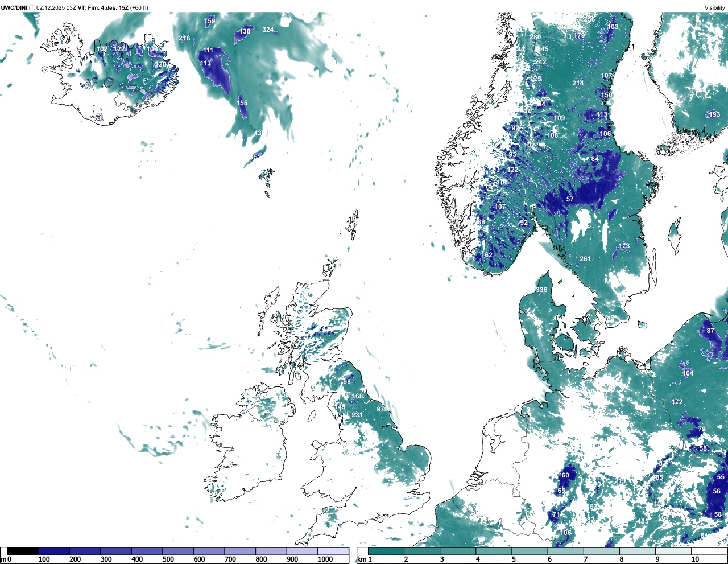The height and width of the screenshot is (564, 728).
Task: Click the 193 value over Finland
Action: (x=714, y=114)
